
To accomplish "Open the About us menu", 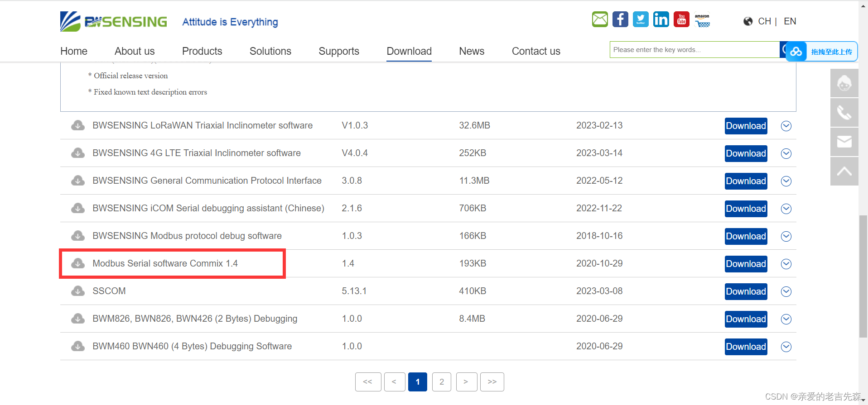I will point(135,51).
